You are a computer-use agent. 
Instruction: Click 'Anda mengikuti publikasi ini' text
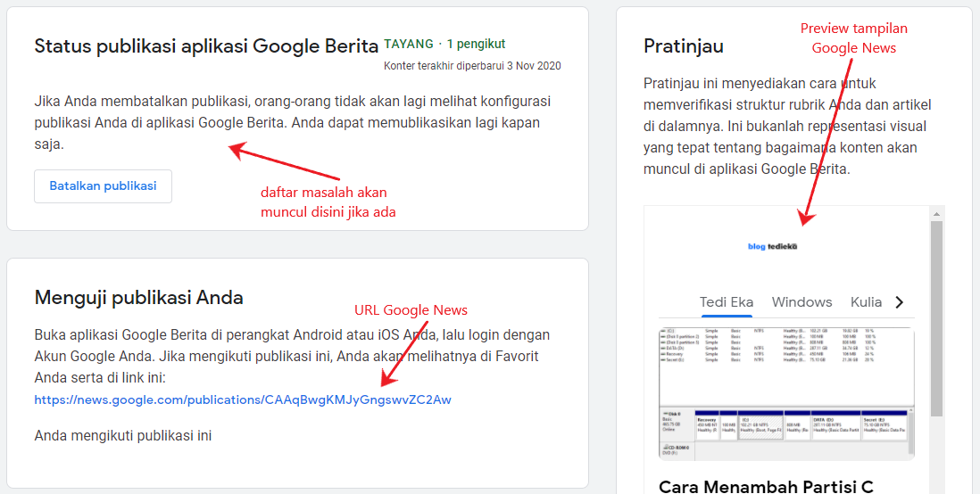[x=123, y=435]
